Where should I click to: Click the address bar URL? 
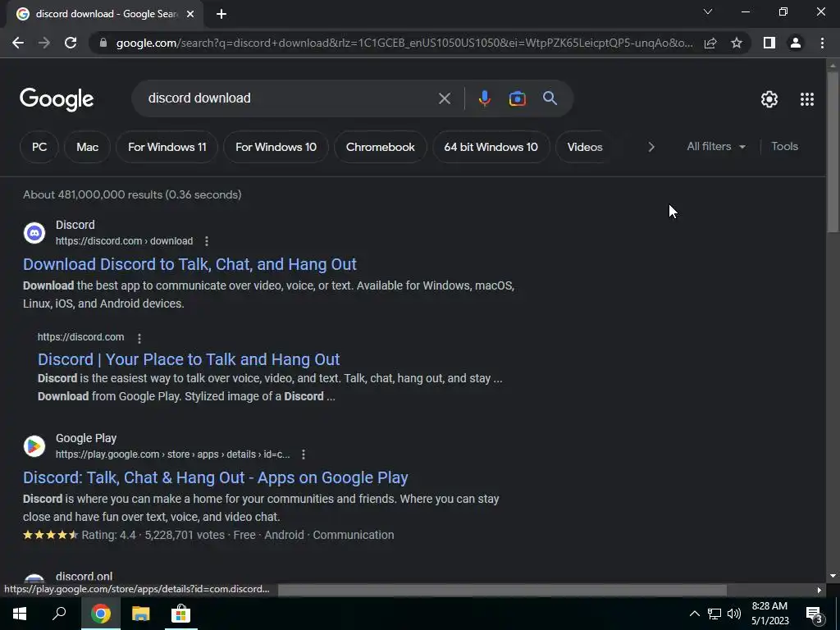coord(404,43)
